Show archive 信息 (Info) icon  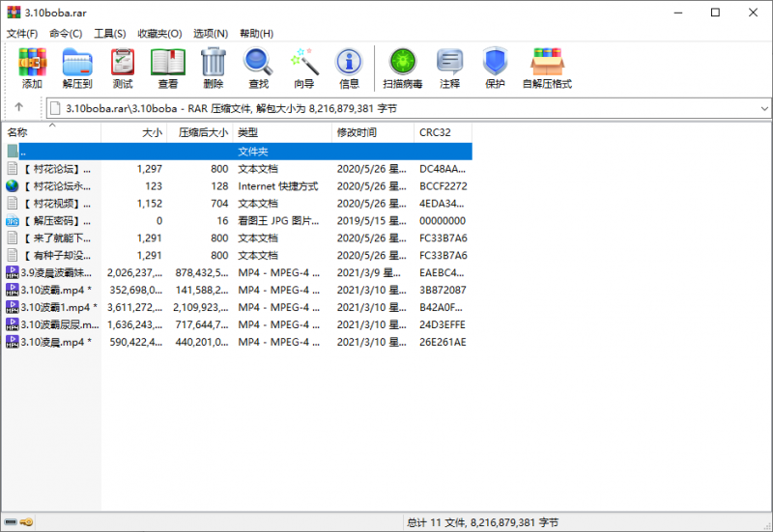click(349, 68)
